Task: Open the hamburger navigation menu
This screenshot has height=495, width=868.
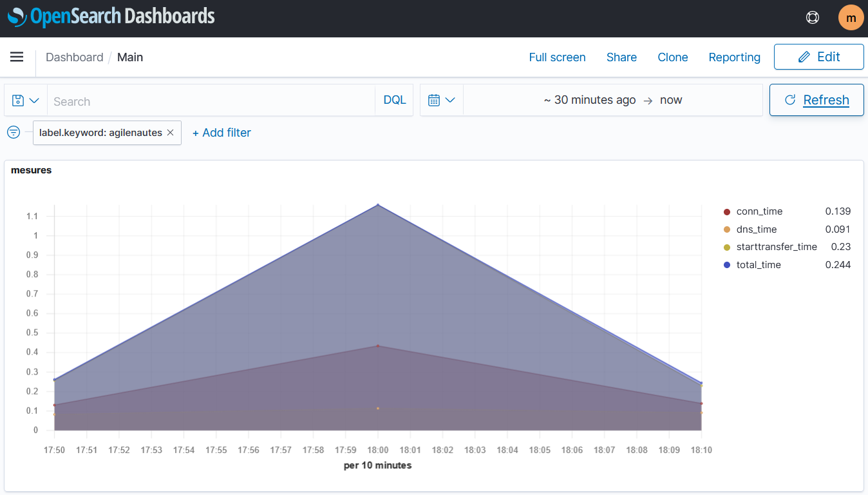Action: [x=17, y=57]
